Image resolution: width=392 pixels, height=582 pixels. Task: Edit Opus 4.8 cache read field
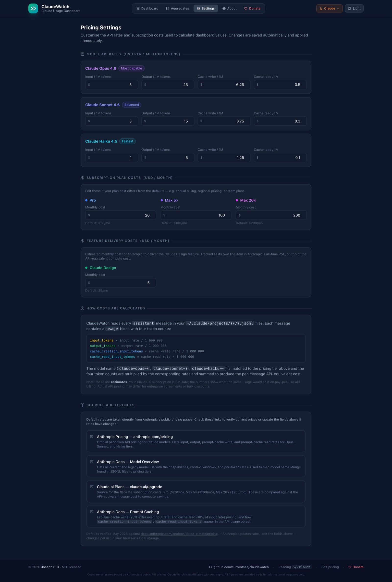(x=280, y=85)
